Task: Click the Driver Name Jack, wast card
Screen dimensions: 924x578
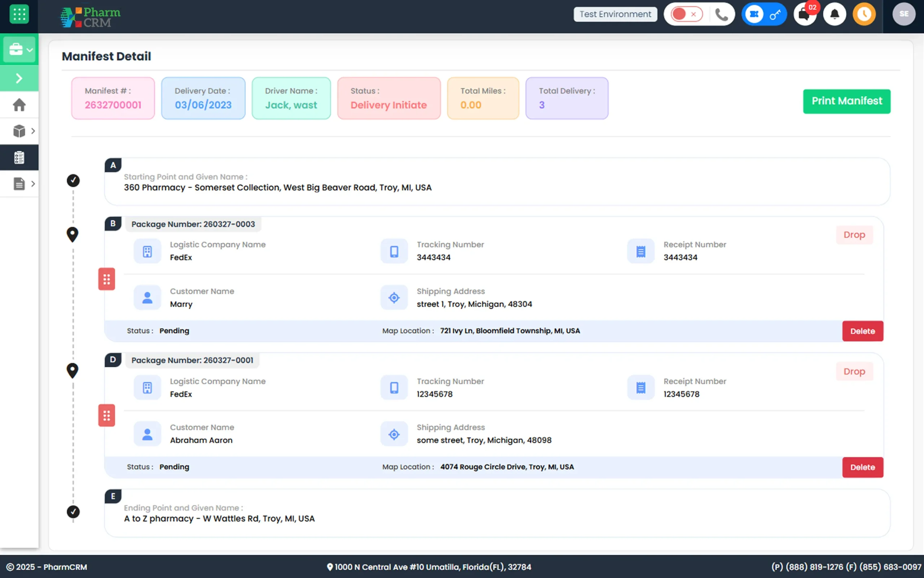Action: (x=291, y=98)
